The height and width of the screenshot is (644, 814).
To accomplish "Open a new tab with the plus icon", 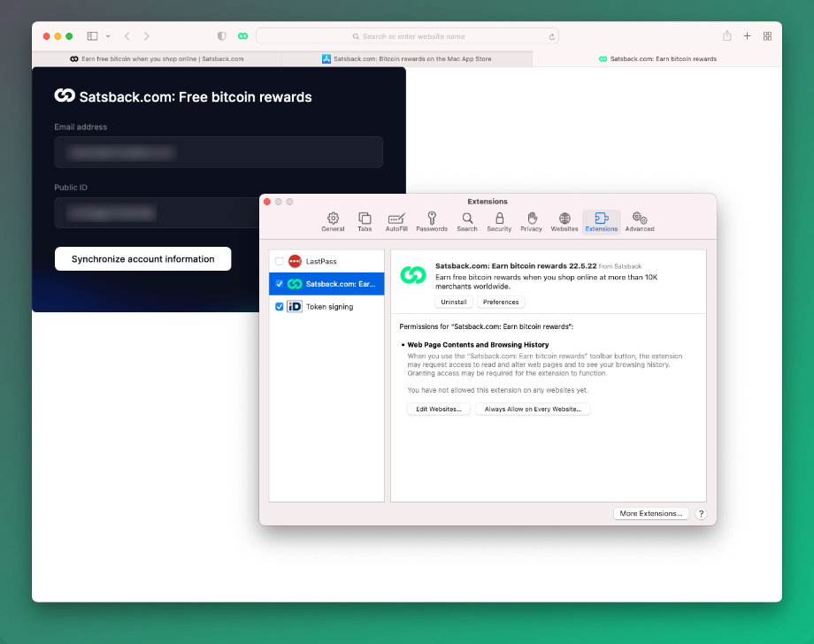I will click(x=747, y=35).
